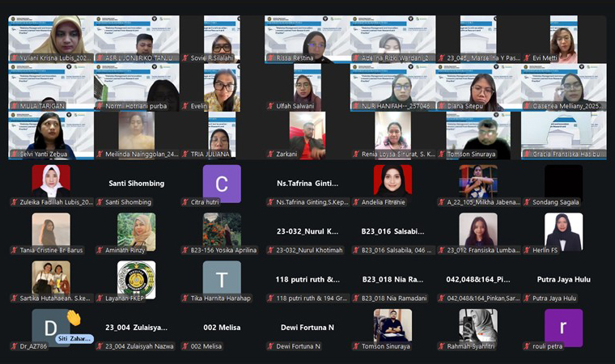The width and height of the screenshot is (615, 364).
Task: Click the gray 'T' avatar of Tika Harnita Harahap
Action: (x=222, y=279)
